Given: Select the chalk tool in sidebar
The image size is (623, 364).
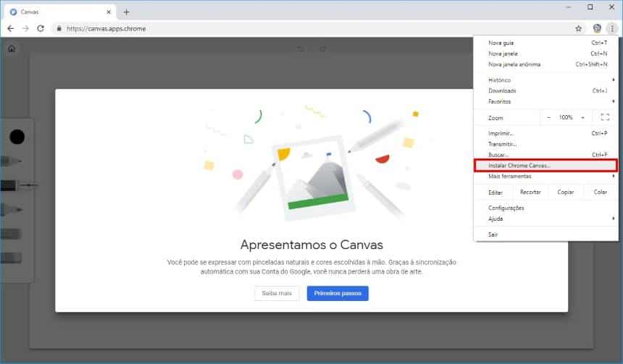Looking at the screenshot, I should (11, 234).
